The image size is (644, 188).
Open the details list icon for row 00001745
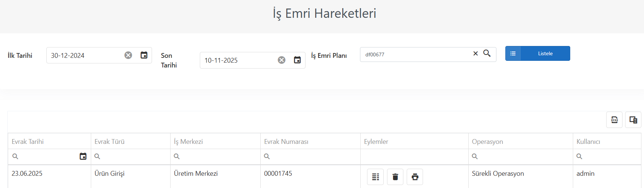point(376,177)
